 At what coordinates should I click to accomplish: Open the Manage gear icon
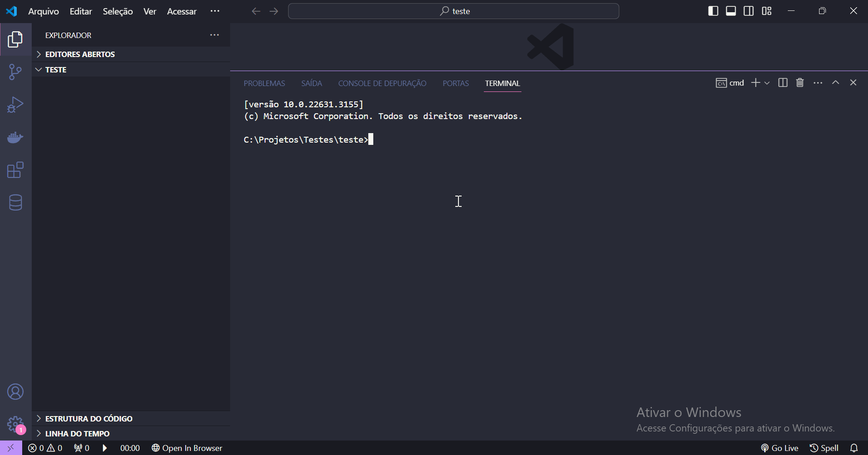click(15, 424)
